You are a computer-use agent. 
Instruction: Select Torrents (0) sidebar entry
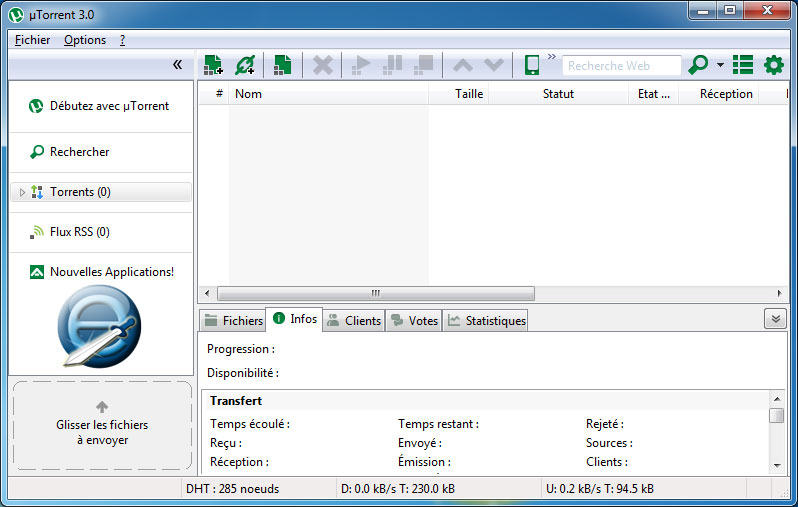point(101,192)
